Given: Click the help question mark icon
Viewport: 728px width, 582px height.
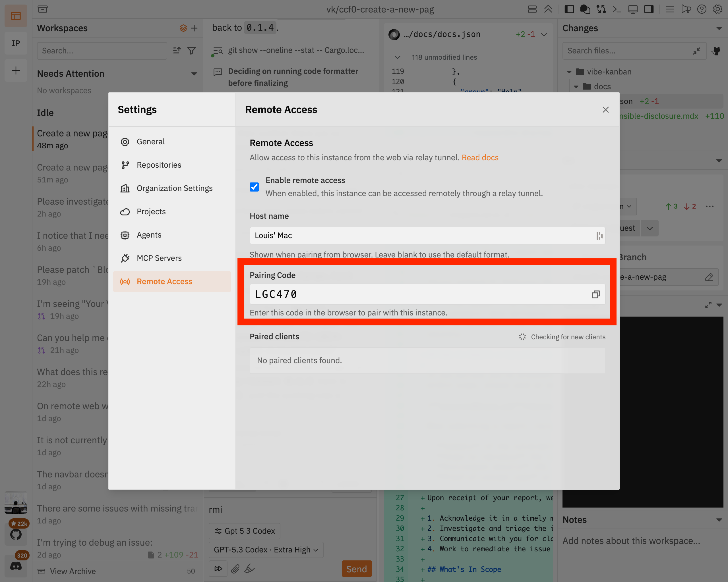Looking at the screenshot, I should (702, 9).
